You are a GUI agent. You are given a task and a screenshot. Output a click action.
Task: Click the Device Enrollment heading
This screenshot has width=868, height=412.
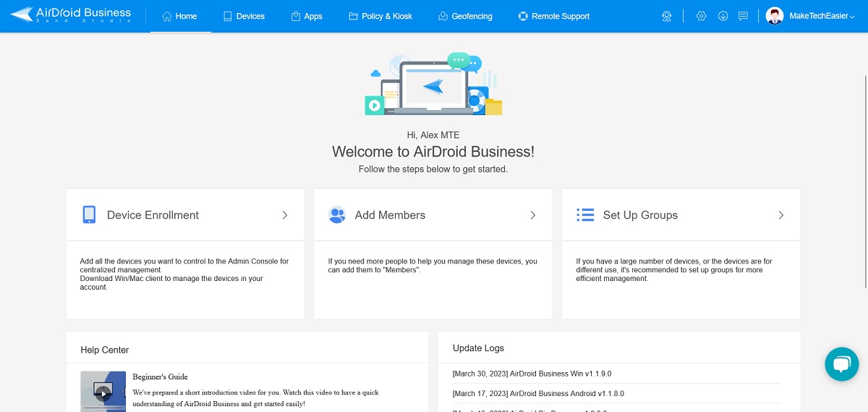pos(153,215)
